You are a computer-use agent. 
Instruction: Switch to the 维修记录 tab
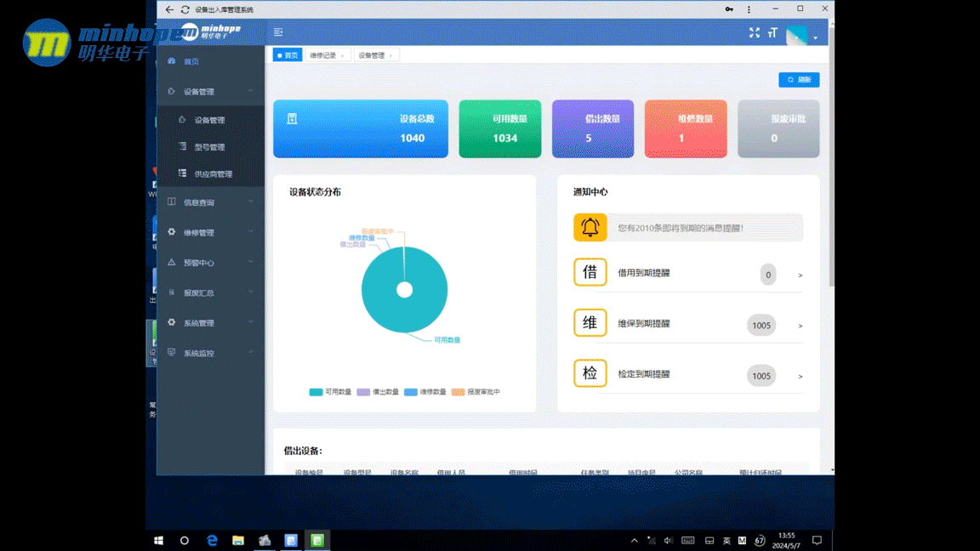[x=323, y=55]
